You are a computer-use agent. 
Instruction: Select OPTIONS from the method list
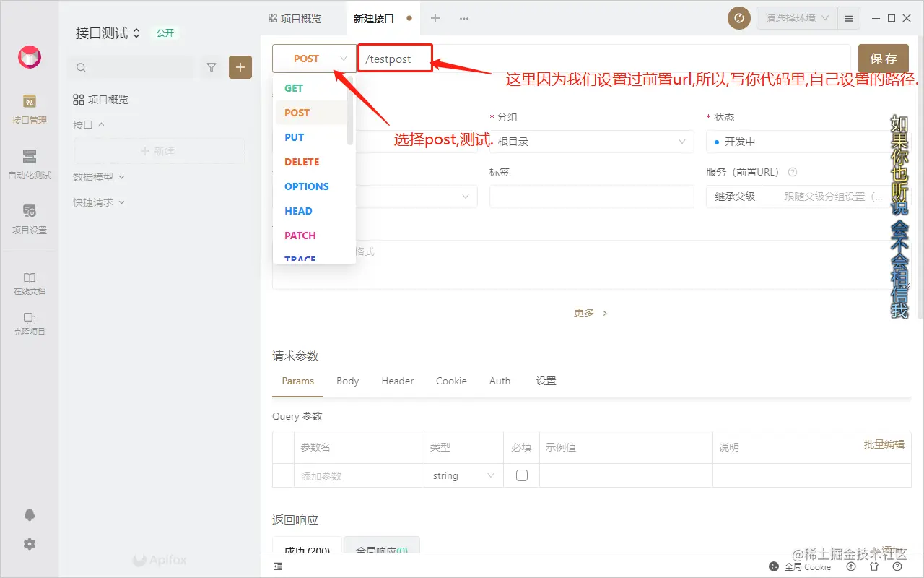311,186
